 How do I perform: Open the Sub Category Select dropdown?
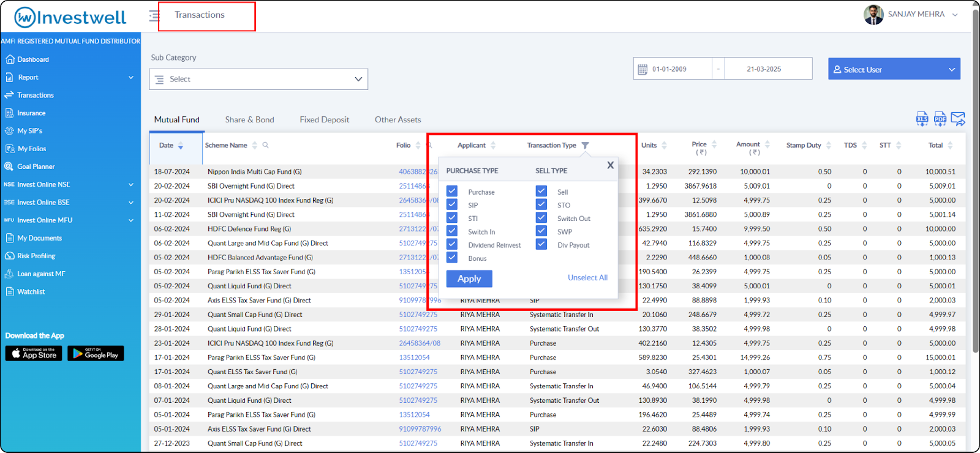[258, 79]
